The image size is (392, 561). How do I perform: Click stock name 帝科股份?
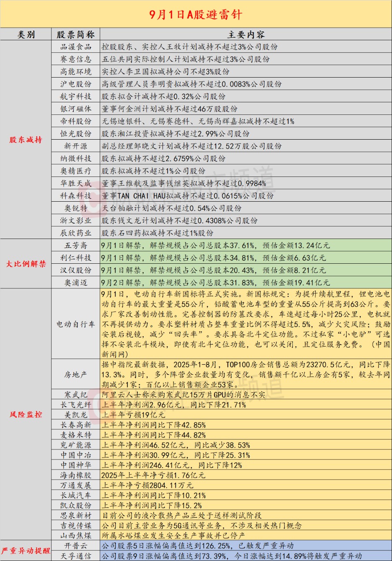pyautogui.click(x=76, y=121)
